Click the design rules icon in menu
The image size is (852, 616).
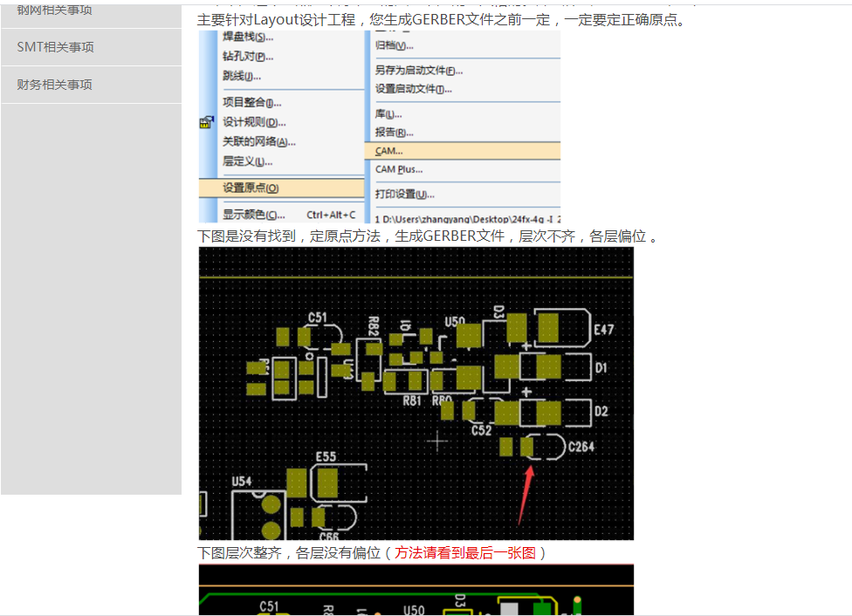coord(206,122)
